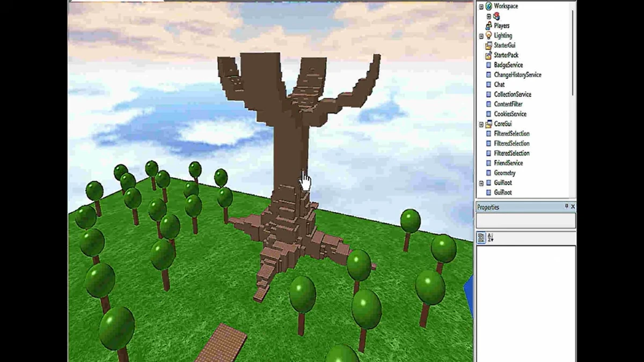The height and width of the screenshot is (362, 644).
Task: Click the Players icon in Explorer
Action: (488, 26)
